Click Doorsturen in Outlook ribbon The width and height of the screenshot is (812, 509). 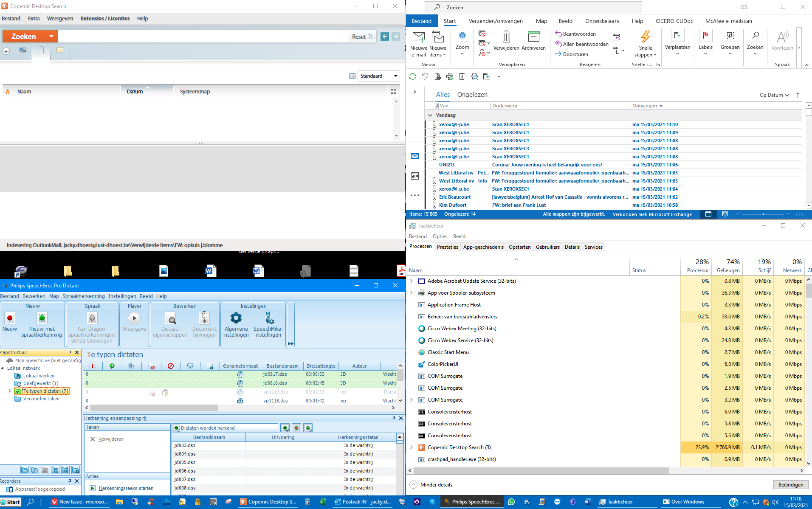572,54
